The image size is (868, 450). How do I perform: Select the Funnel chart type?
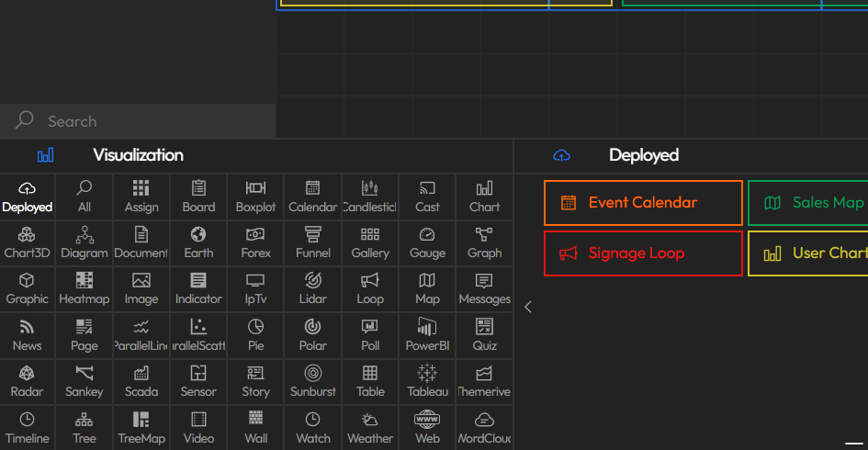tap(313, 243)
